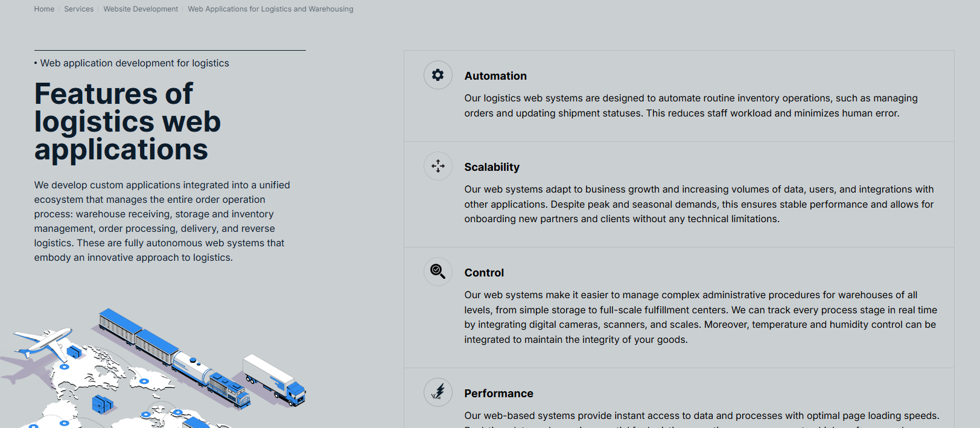Click the blue delivery truck illustration
Viewport: 980px width, 428px height.
pos(275,378)
